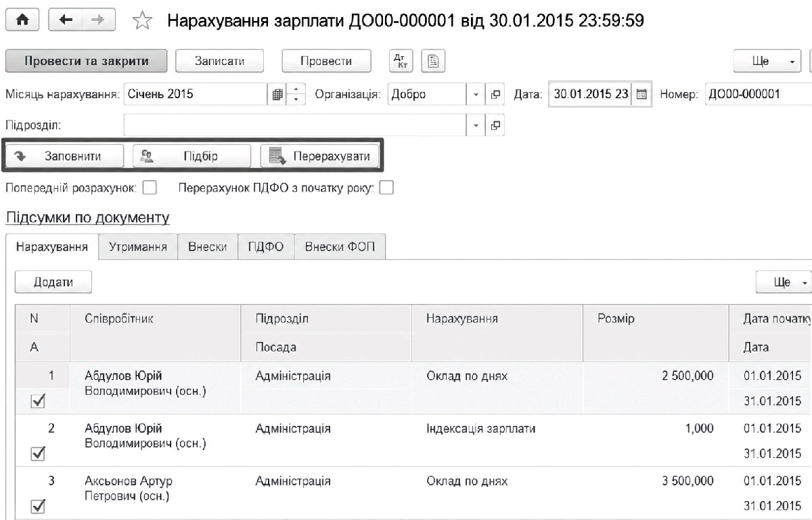Screen dimensions: 812x520
Task: Enable Перерахунок ПДФО з початку року checkbox
Action: pos(386,189)
